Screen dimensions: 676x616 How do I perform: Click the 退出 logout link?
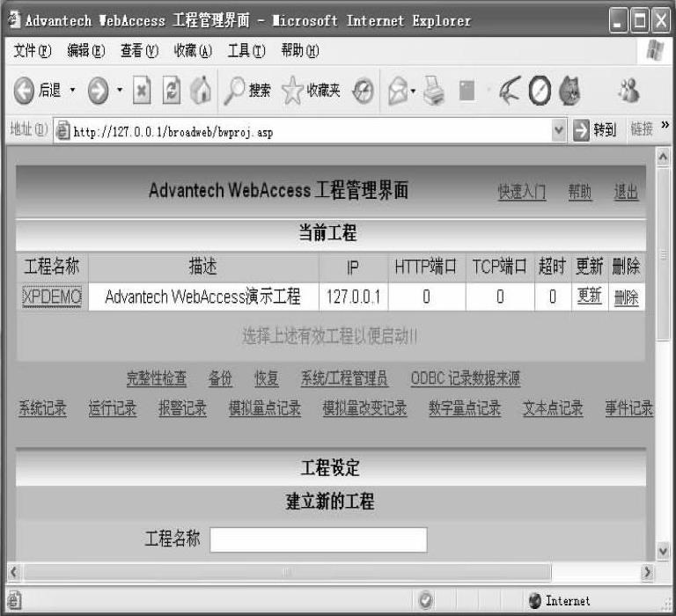click(626, 192)
